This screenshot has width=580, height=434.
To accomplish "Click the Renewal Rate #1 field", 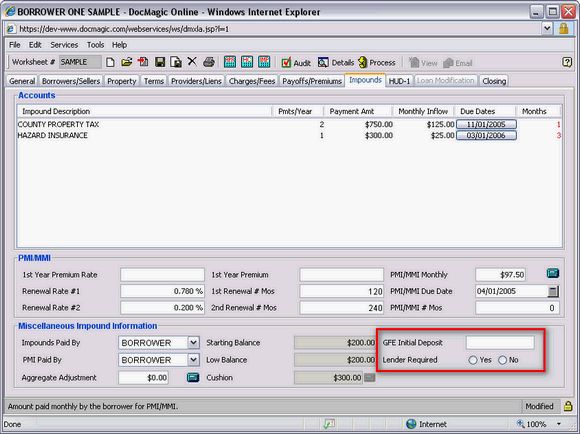I will click(x=162, y=291).
